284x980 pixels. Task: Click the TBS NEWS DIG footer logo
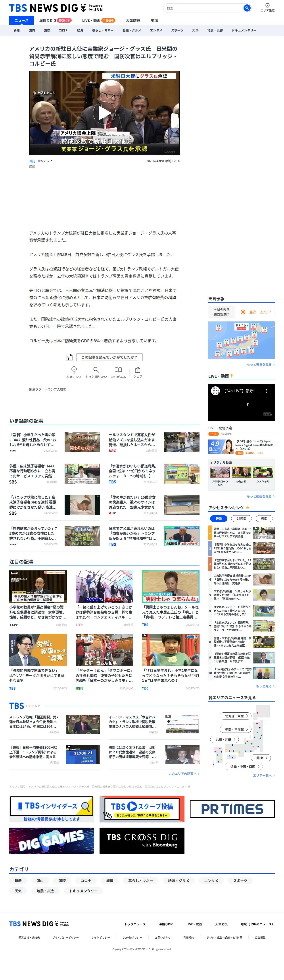point(39,923)
